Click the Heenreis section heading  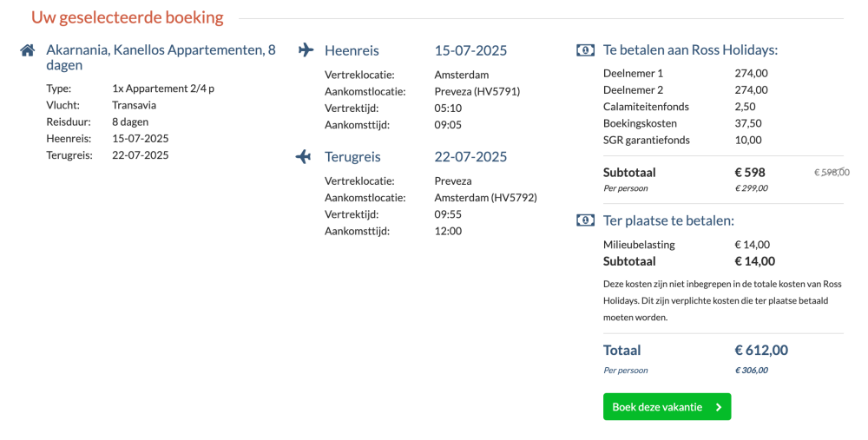tap(352, 50)
